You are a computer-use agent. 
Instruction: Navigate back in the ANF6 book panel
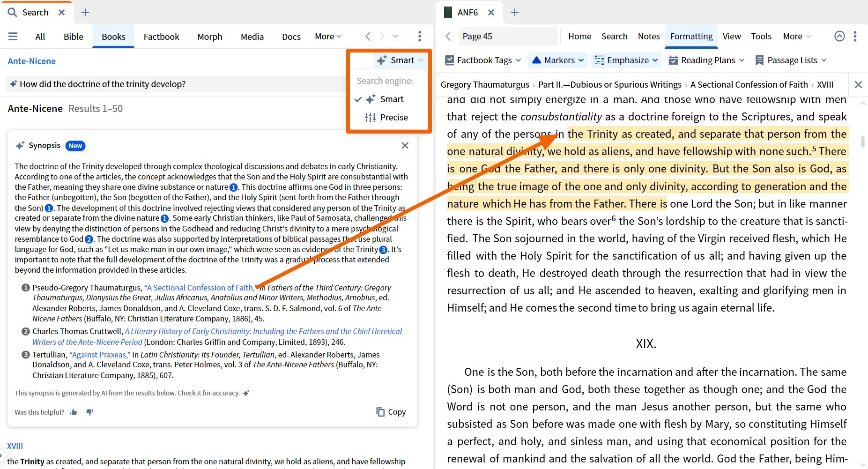(448, 37)
